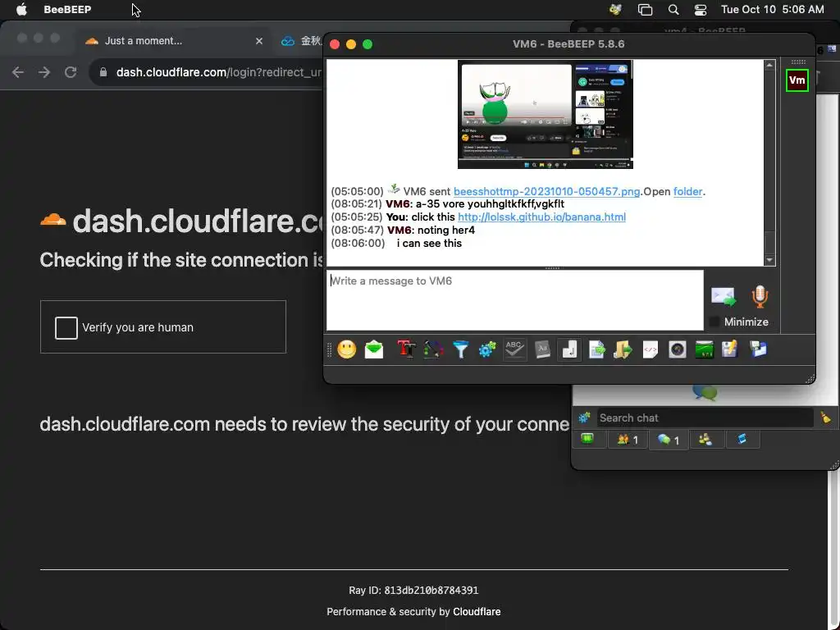Click the date and time in menu bar

[772, 10]
